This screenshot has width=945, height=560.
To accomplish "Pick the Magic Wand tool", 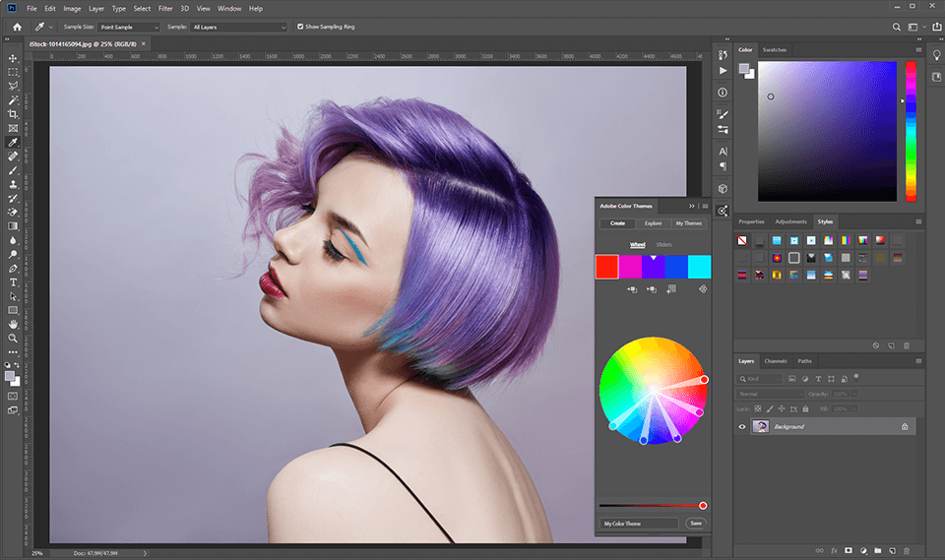I will tap(13, 100).
